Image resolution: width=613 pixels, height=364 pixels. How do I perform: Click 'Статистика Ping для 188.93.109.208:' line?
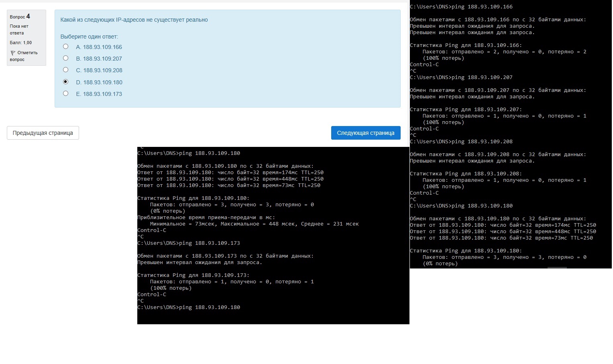pyautogui.click(x=466, y=174)
